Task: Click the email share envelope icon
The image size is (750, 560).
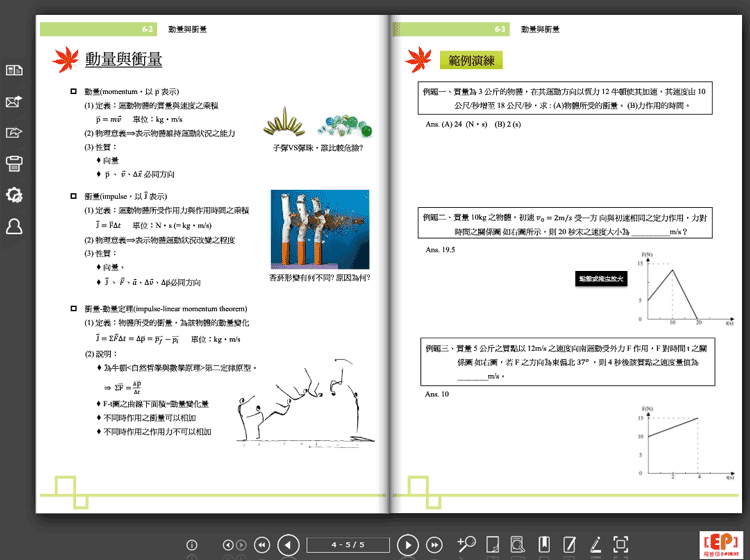Action: (14, 101)
